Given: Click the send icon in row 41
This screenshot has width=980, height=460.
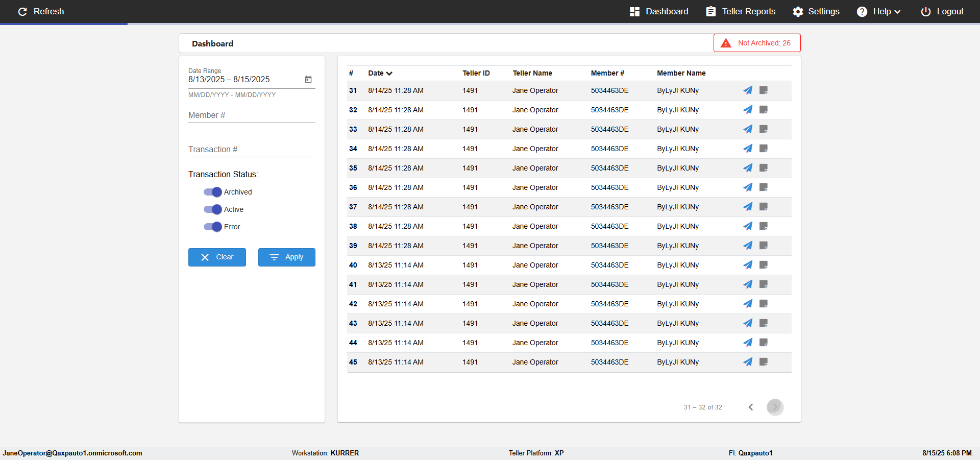Looking at the screenshot, I should tap(748, 284).
